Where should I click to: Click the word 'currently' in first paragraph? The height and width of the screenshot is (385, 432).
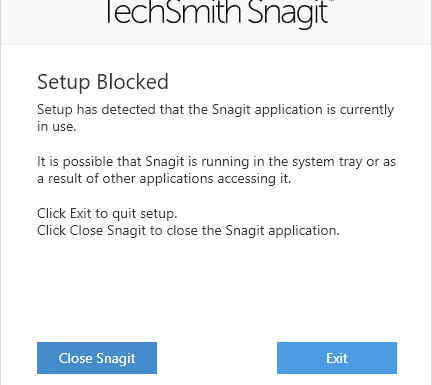coord(367,110)
